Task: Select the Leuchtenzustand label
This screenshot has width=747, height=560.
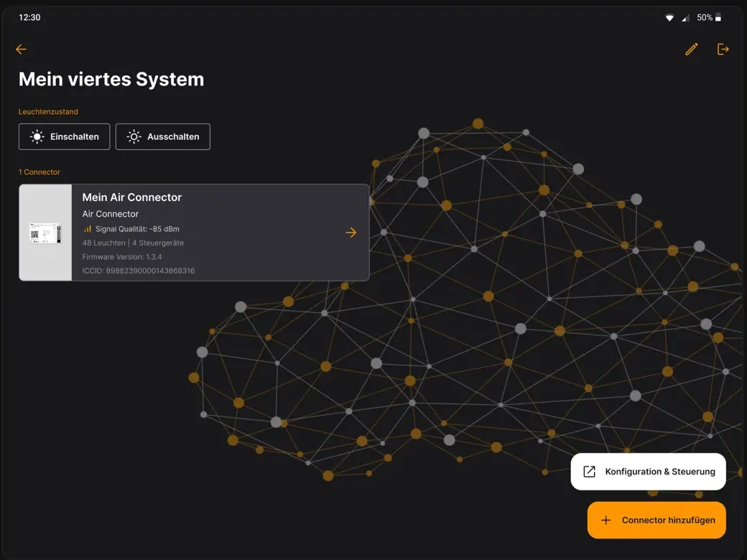Action: click(48, 111)
